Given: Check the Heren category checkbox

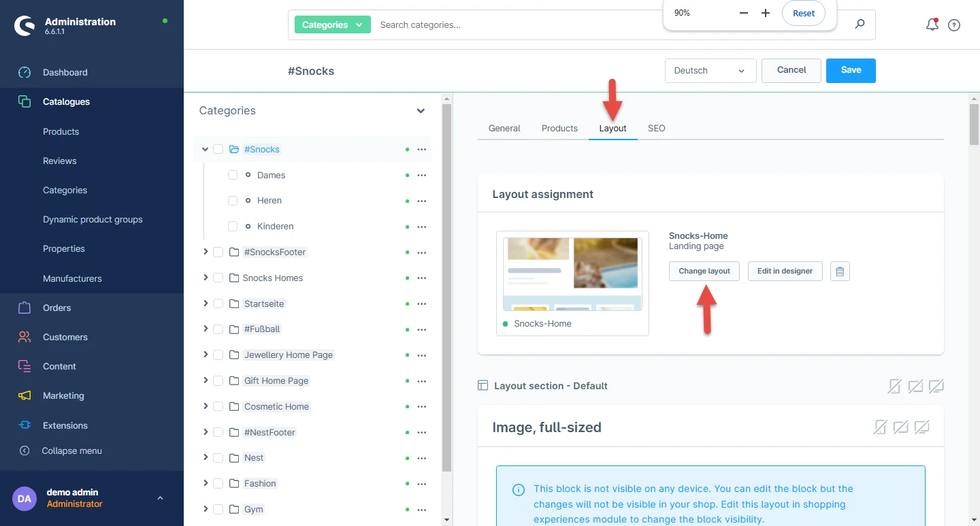Looking at the screenshot, I should pyautogui.click(x=233, y=201).
